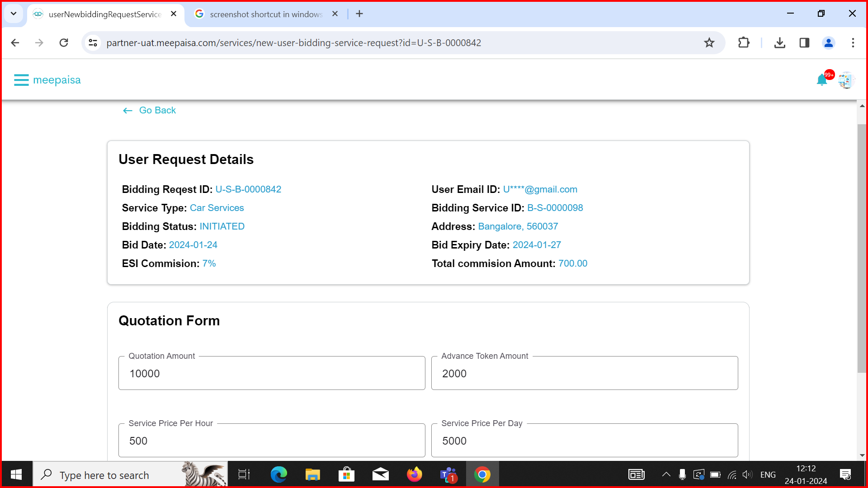The width and height of the screenshot is (868, 488).
Task: Show hidden system tray icons
Action: pyautogui.click(x=666, y=474)
